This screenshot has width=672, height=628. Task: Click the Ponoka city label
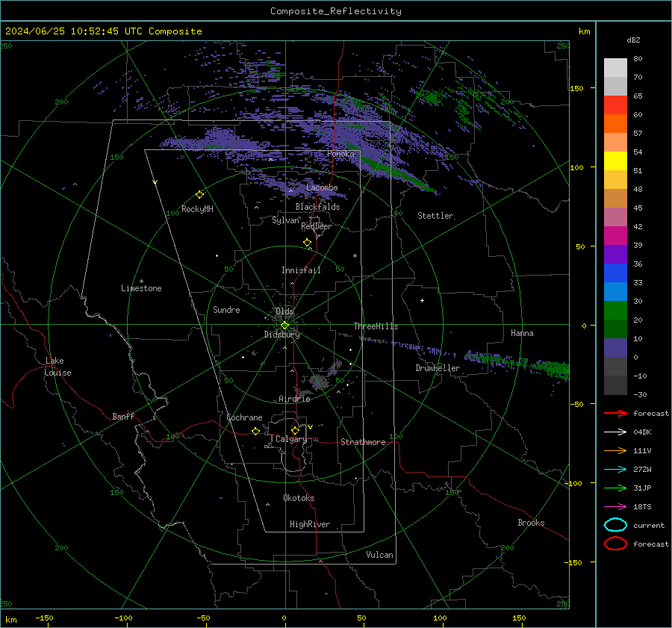click(x=340, y=154)
